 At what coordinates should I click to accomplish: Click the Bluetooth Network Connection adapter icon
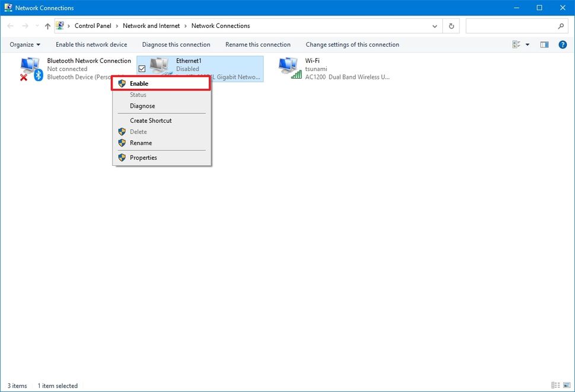[x=30, y=66]
